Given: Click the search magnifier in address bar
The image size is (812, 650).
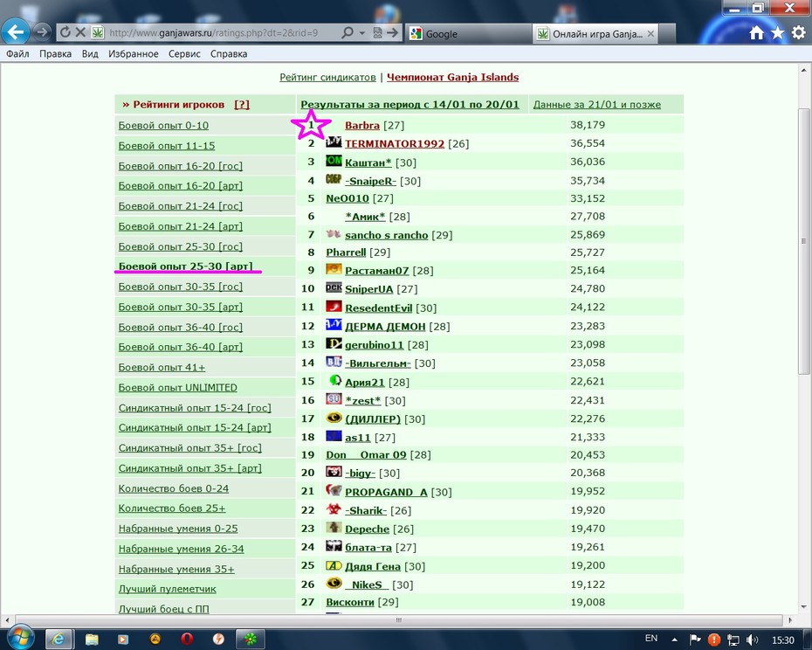Looking at the screenshot, I should pos(348,32).
